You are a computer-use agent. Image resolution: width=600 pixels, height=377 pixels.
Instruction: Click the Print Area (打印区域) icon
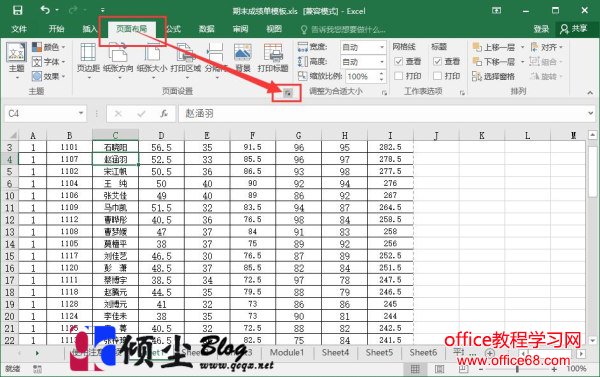coord(186,52)
